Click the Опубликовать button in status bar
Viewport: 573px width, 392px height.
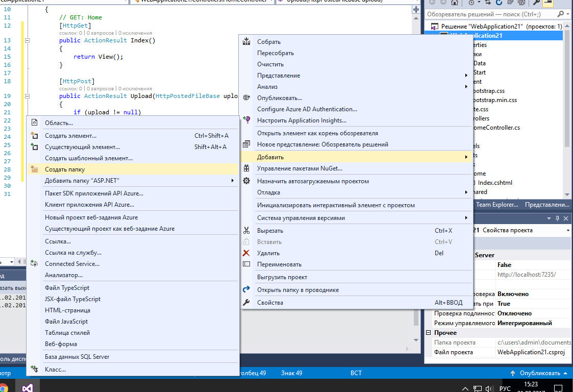539,373
